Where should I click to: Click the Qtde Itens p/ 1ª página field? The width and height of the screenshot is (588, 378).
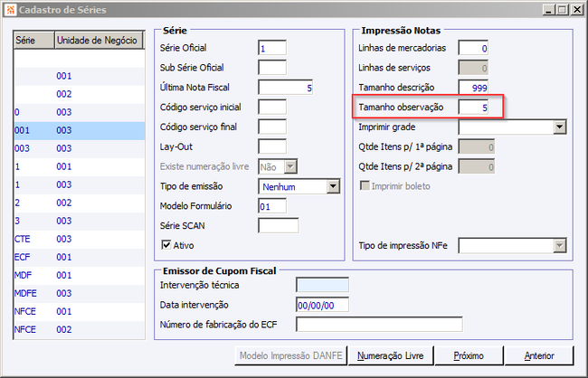coord(477,147)
